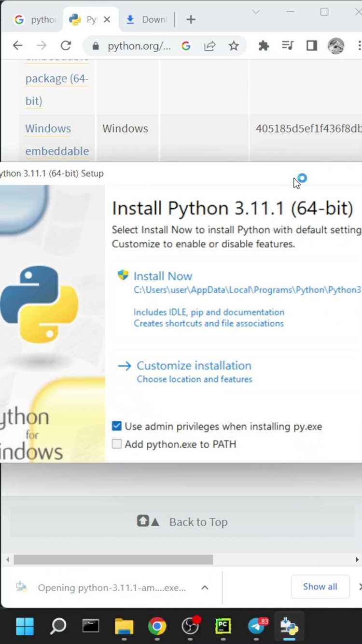Open PyCharm from the taskbar
362x644 pixels.
[x=223, y=626]
